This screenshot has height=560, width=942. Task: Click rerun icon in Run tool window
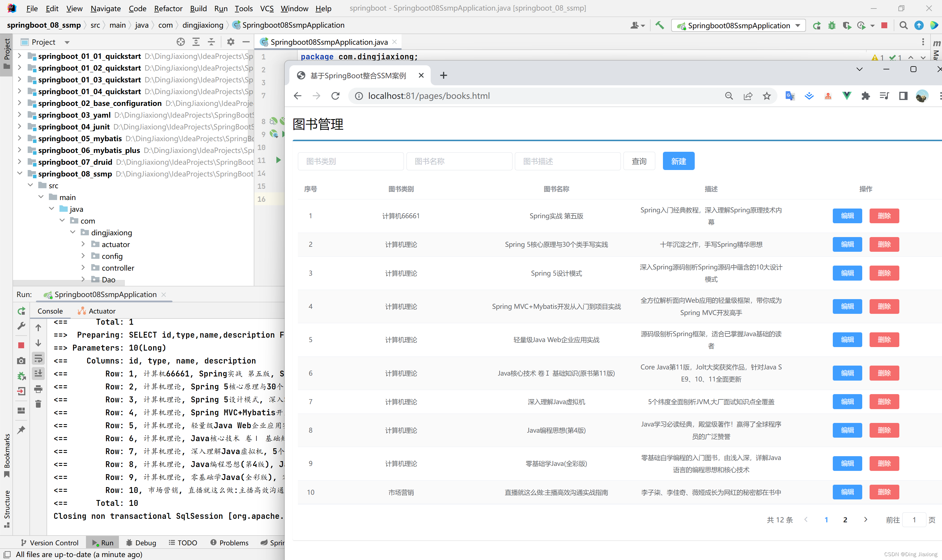(21, 311)
